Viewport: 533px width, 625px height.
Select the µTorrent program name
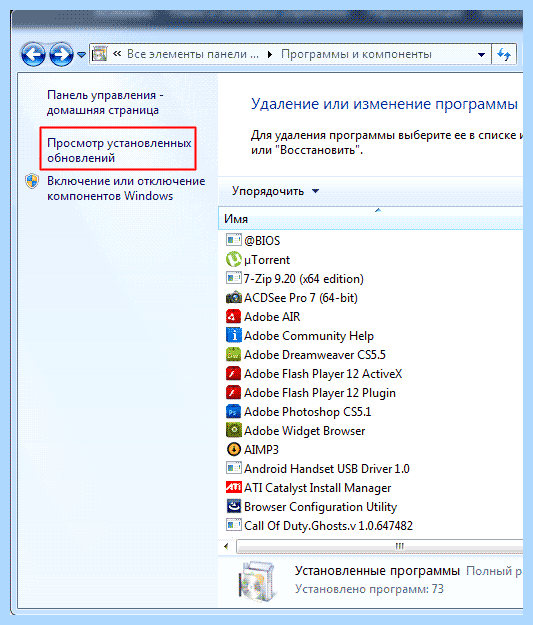tap(267, 259)
